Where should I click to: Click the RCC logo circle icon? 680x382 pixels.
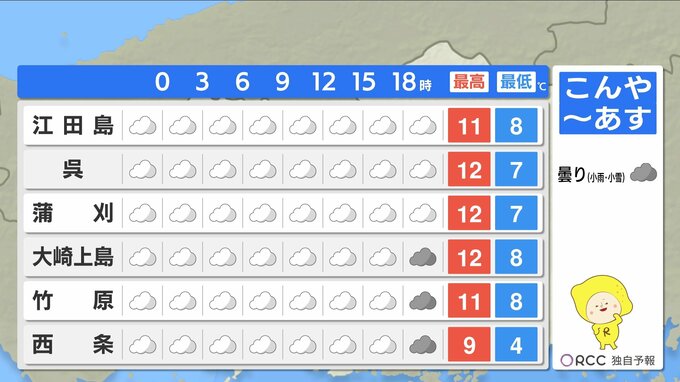[566, 360]
